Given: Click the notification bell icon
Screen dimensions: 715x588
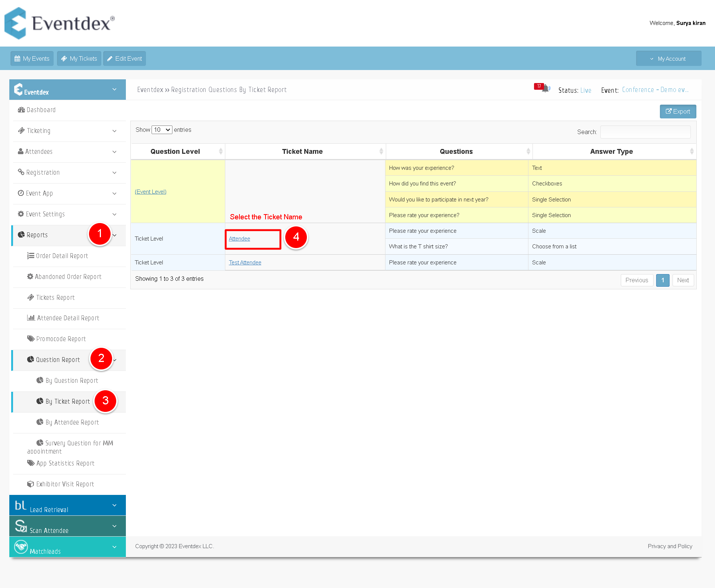Looking at the screenshot, I should coord(546,89).
